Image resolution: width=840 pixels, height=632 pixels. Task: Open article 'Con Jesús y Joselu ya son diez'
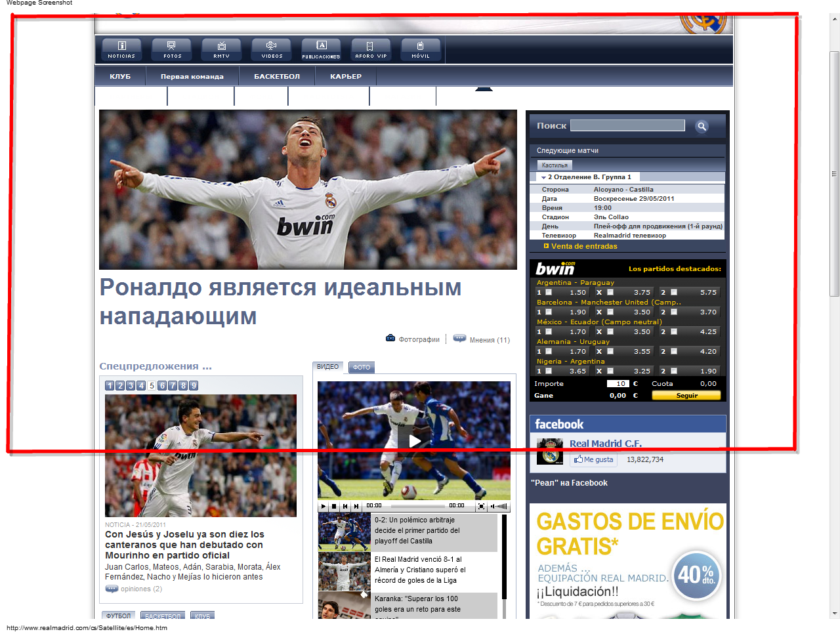[x=185, y=545]
